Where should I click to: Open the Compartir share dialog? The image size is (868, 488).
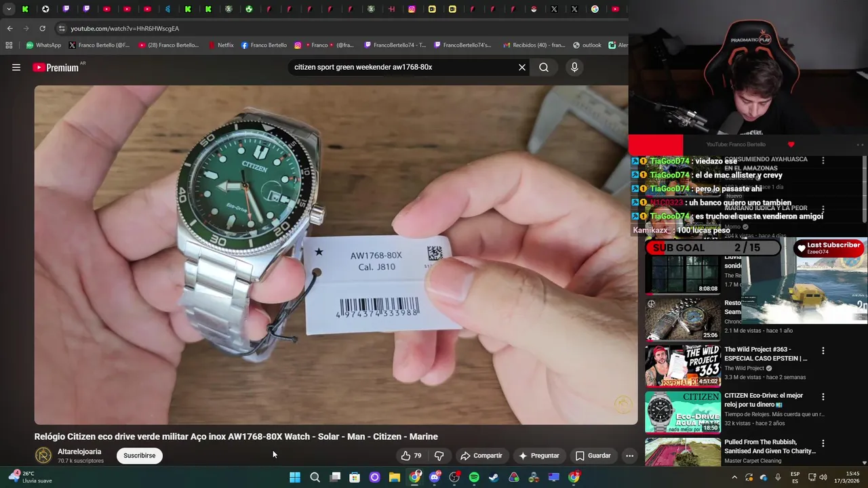point(481,455)
